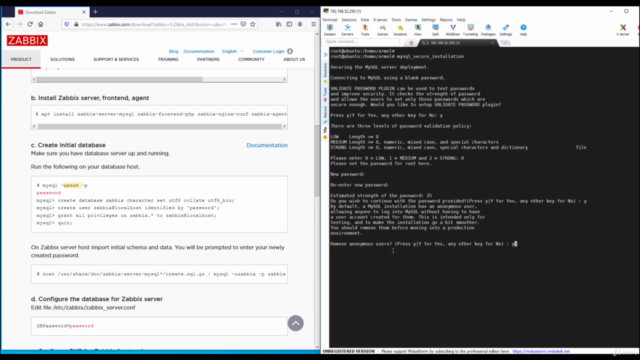Image resolution: width=640 pixels, height=360 pixels.
Task: Open the Firefox hamburger menu
Action: pyautogui.click(x=313, y=24)
